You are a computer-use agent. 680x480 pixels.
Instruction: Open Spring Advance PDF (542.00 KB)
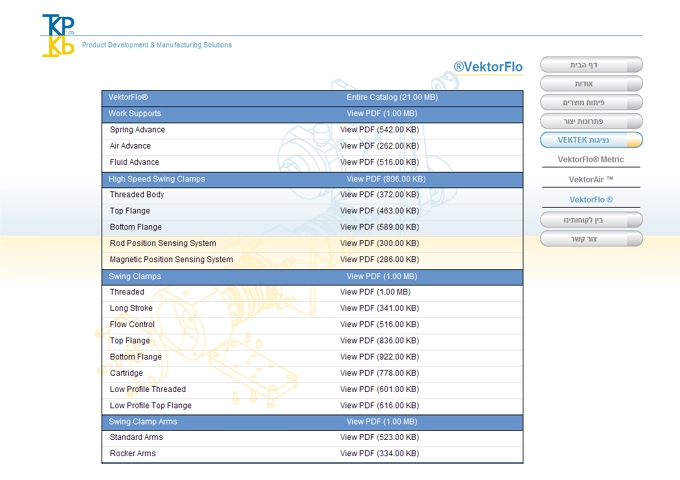[379, 130]
